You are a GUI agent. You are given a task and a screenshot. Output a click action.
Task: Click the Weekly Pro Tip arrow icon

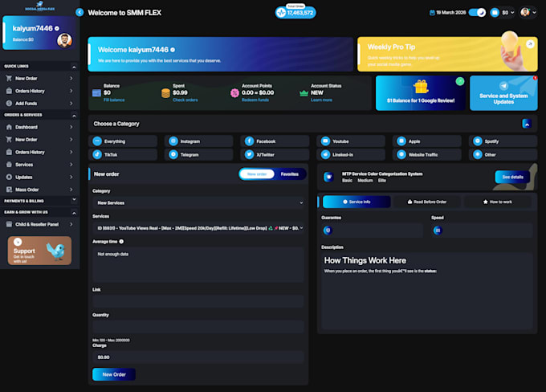530,44
